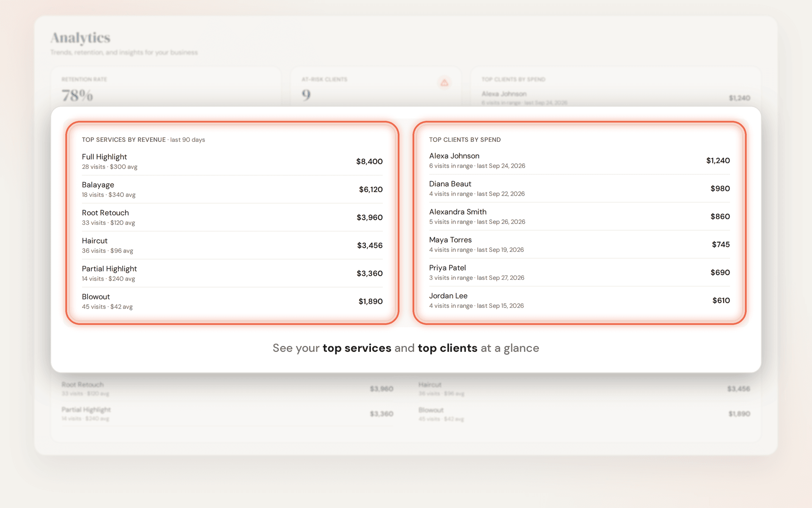Select blurred Haircut row in background page
Screen dimensions: 812x508
[x=584, y=389]
